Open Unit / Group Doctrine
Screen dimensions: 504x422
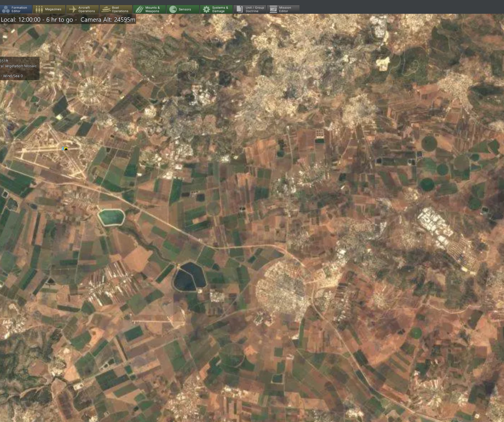click(x=250, y=9)
